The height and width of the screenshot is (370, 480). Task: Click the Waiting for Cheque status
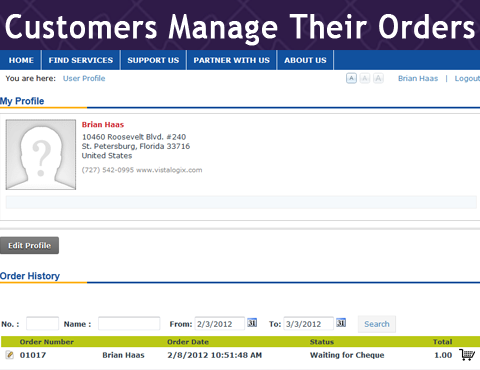[347, 355]
